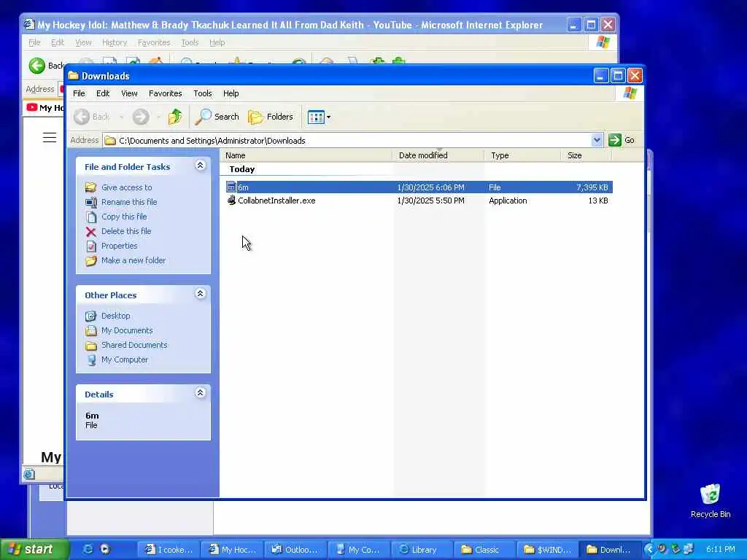Open Search in Downloads toolbar
This screenshot has width=747, height=560.
(217, 117)
